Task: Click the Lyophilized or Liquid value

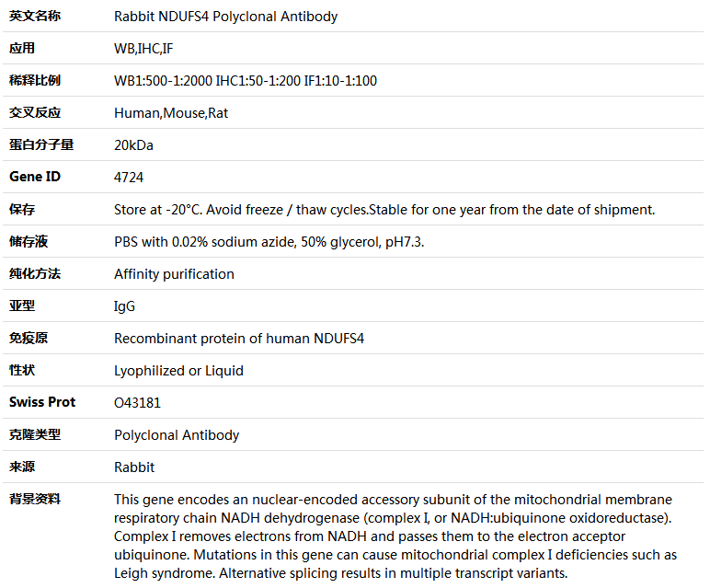Action: (178, 370)
